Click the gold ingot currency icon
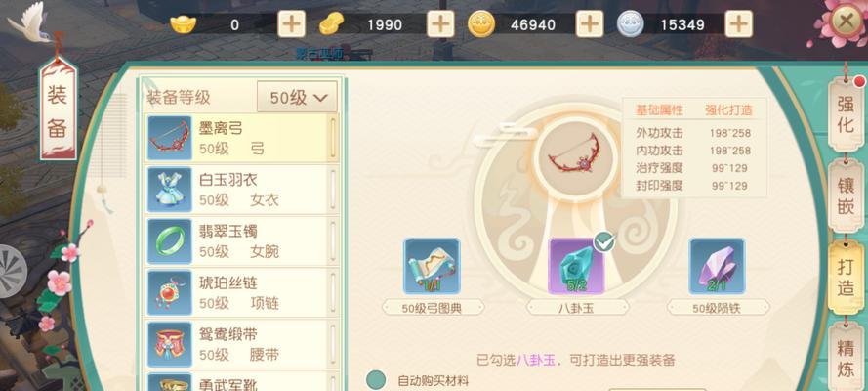Viewport: 868px width, 391px height. pyautogui.click(x=184, y=23)
